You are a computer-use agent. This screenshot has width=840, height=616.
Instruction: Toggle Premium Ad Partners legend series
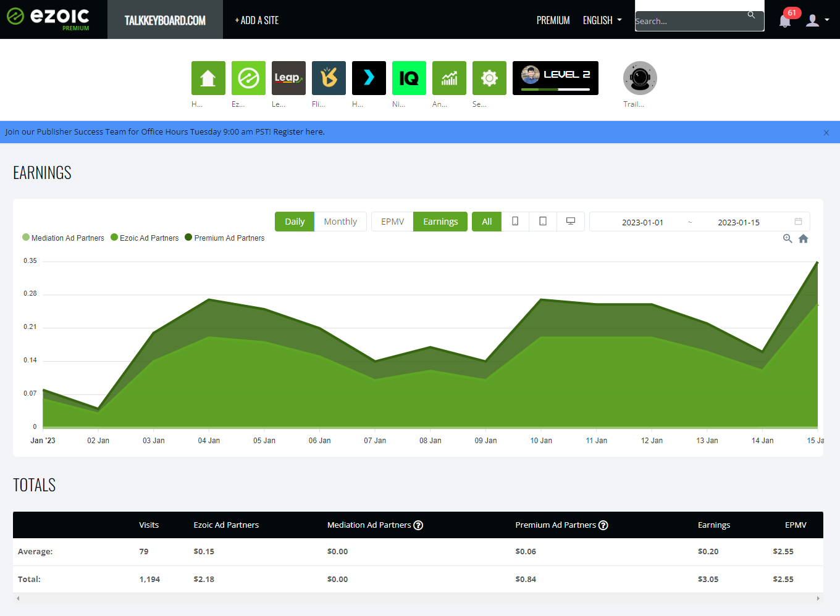(x=225, y=238)
